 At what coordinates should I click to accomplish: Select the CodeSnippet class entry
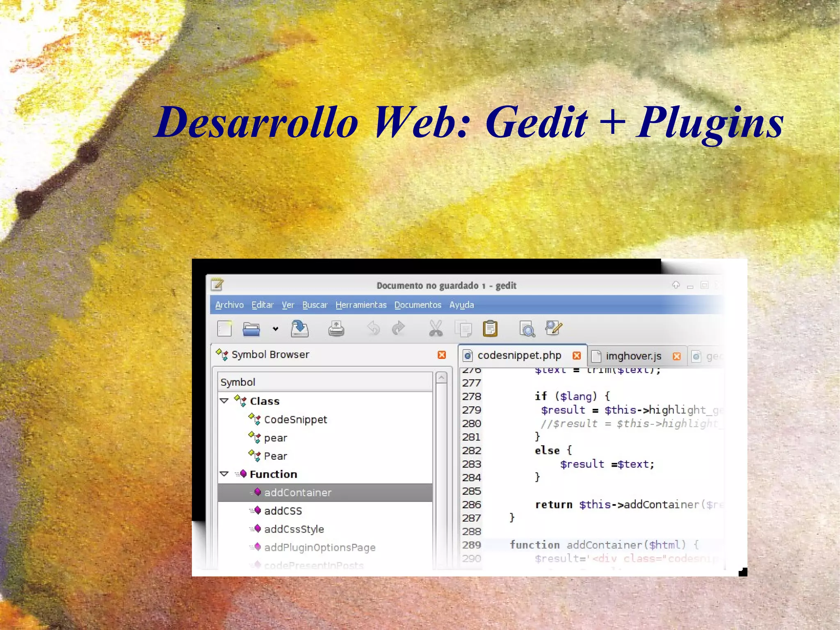(325, 419)
